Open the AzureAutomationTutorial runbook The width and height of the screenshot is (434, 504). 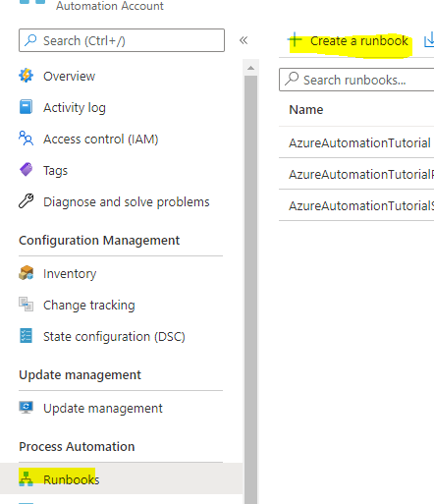(359, 143)
